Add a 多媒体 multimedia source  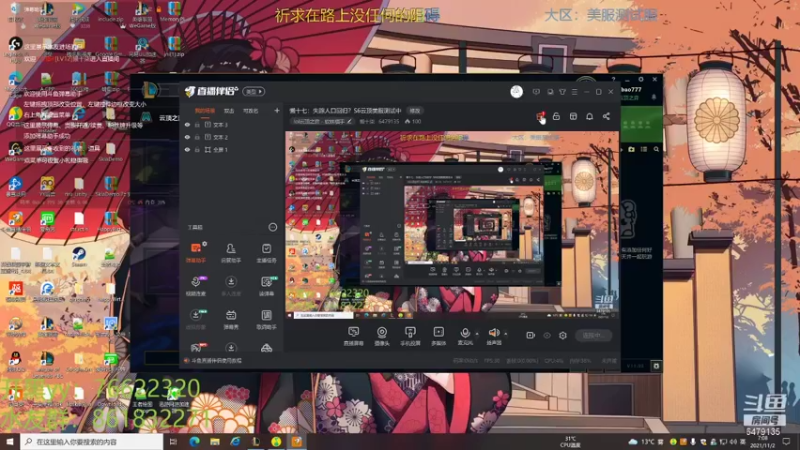pyautogui.click(x=438, y=336)
